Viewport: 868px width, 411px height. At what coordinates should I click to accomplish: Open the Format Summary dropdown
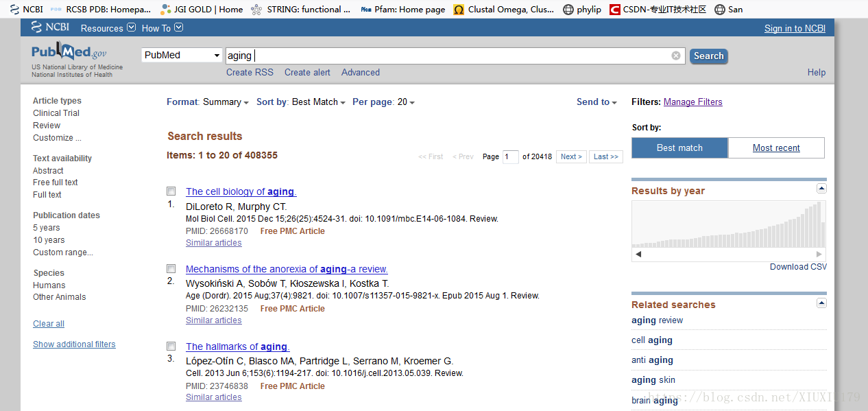click(x=208, y=102)
